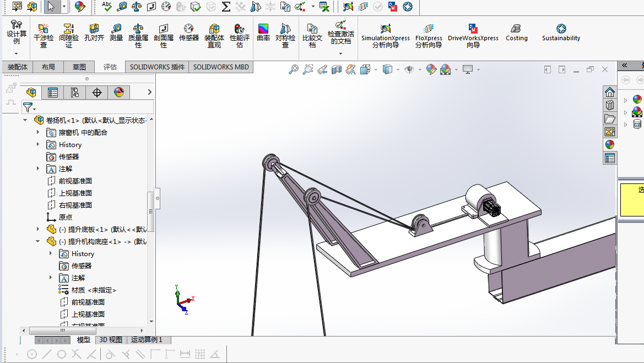
Task: Select the 原点 origin item
Action: coord(59,217)
